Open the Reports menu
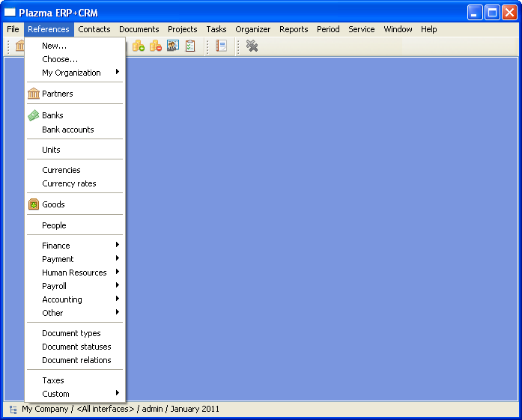The height and width of the screenshot is (420, 522). click(294, 29)
